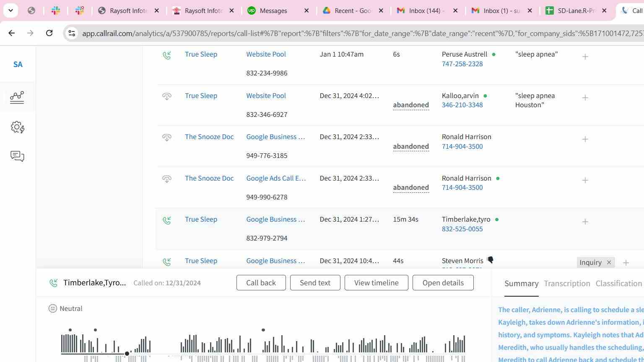This screenshot has width=644, height=362.
Task: Open The Snooze Doc company for 949-776-3185 row
Action: (209, 137)
